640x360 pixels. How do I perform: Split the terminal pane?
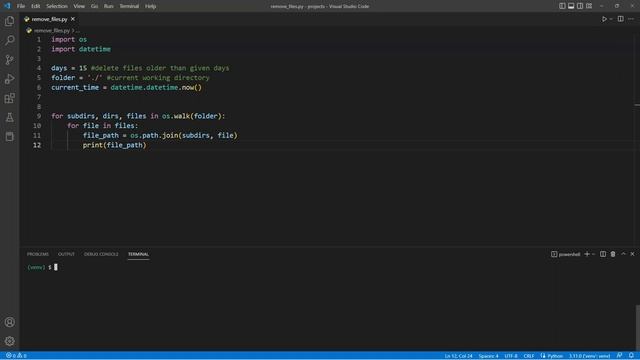(x=603, y=254)
